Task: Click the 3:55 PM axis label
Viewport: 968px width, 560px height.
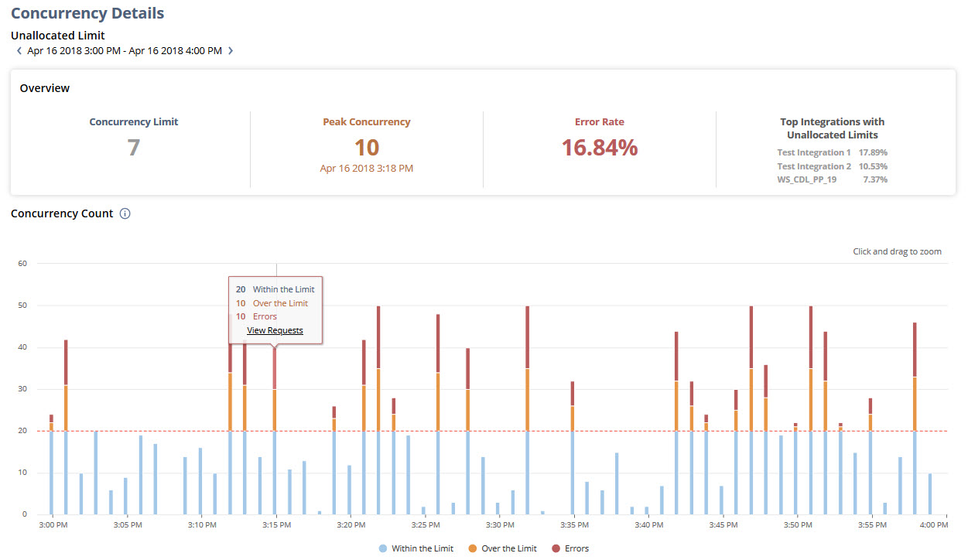Action: pyautogui.click(x=872, y=525)
